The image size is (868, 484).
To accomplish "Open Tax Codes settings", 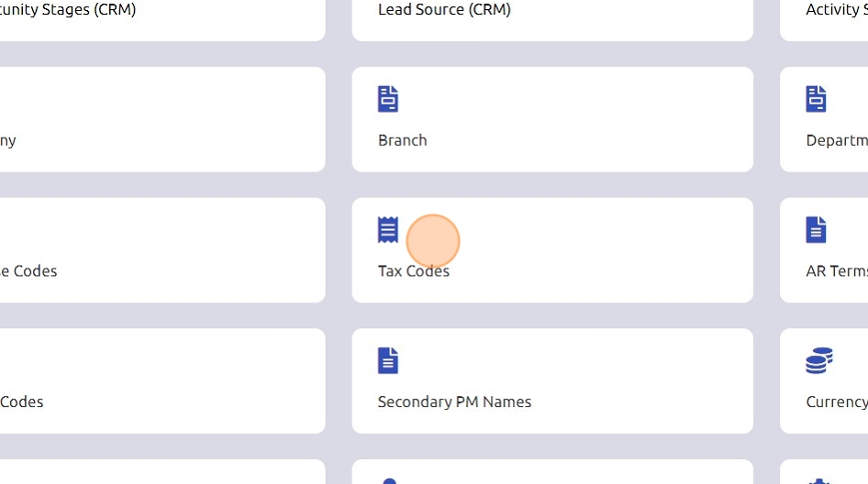I will (414, 271).
